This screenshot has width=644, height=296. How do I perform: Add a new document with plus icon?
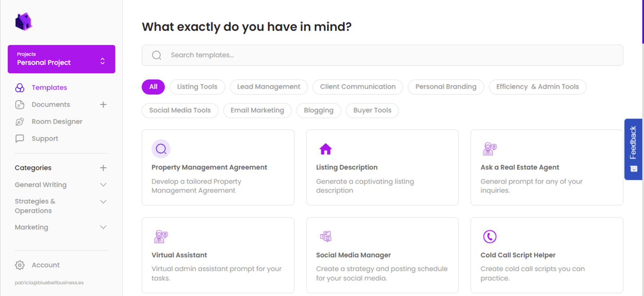(x=103, y=105)
